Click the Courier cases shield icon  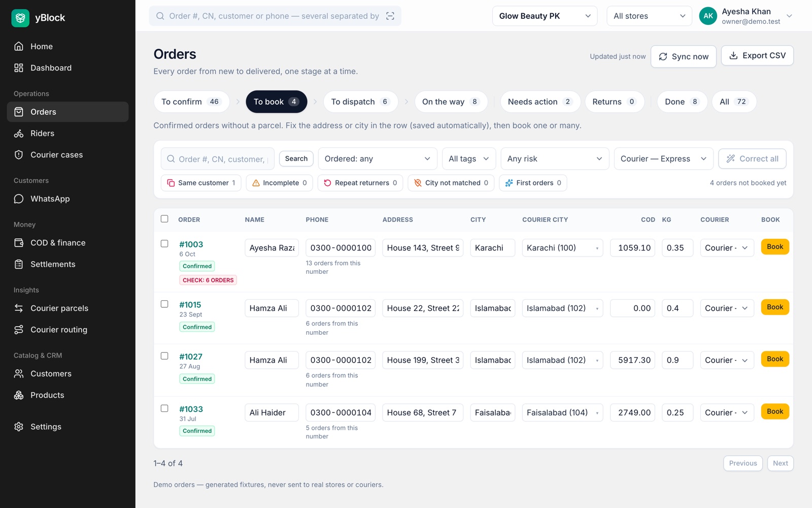19,154
